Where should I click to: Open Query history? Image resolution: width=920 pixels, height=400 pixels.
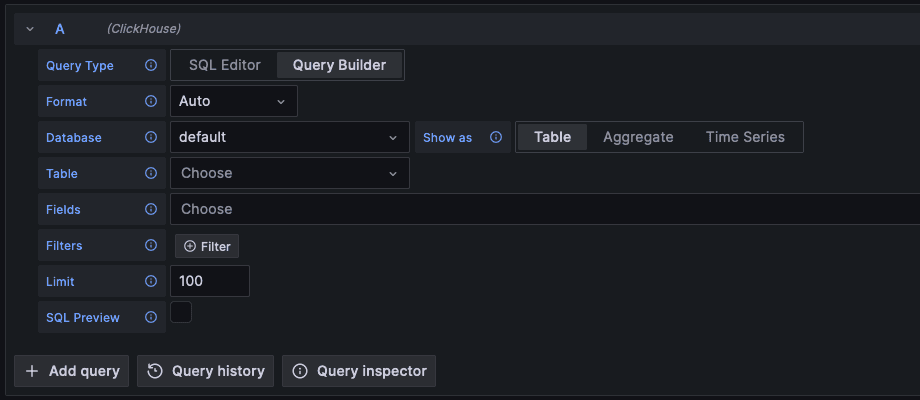(x=206, y=371)
